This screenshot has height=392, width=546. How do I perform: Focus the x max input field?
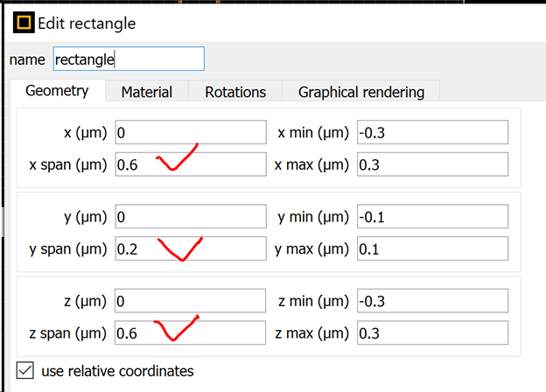pos(432,164)
